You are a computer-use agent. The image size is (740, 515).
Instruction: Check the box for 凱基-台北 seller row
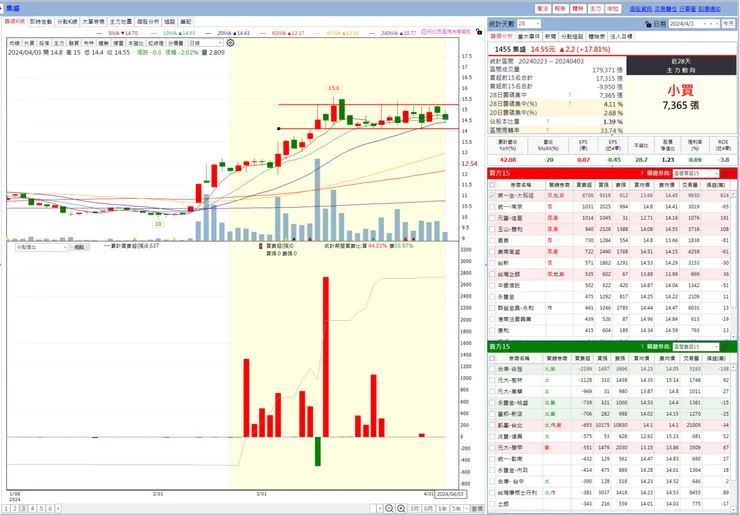coord(492,425)
